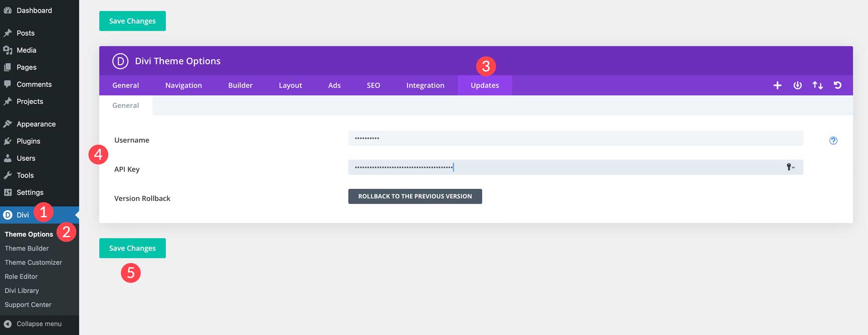Click Rollback to the Previous Version button

coord(415,196)
